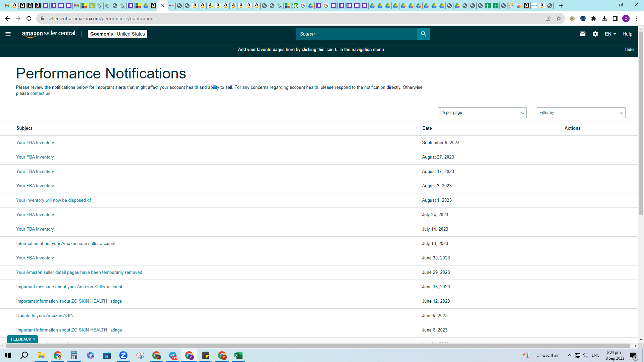
Task: Click the browser address bar URL
Action: 101,18
